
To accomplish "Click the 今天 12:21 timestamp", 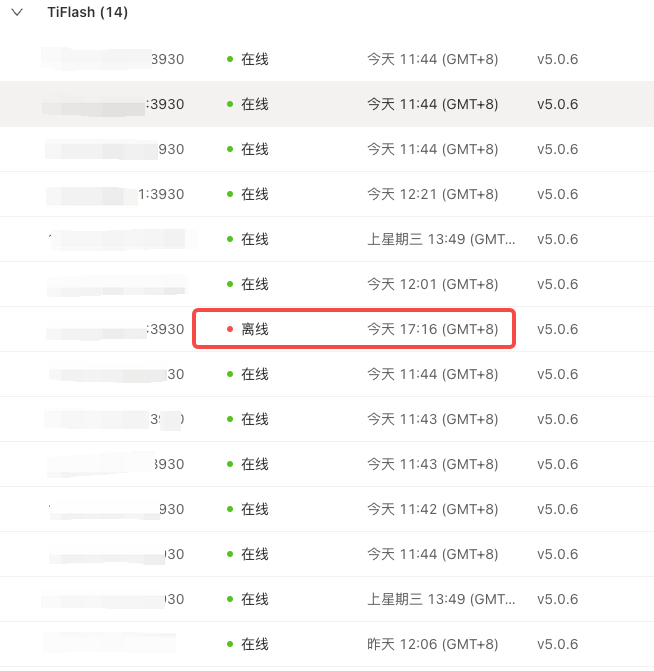I will [432, 194].
